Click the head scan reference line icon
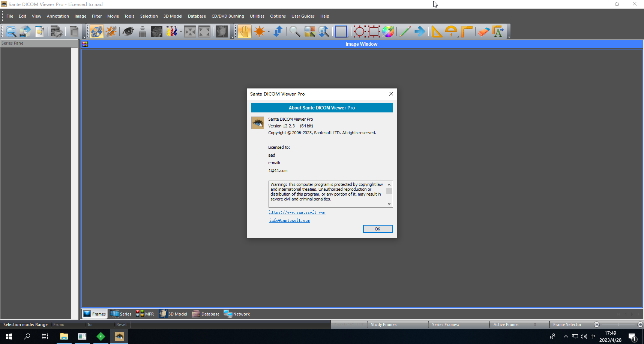644x344 pixels. pyautogui.click(x=157, y=31)
